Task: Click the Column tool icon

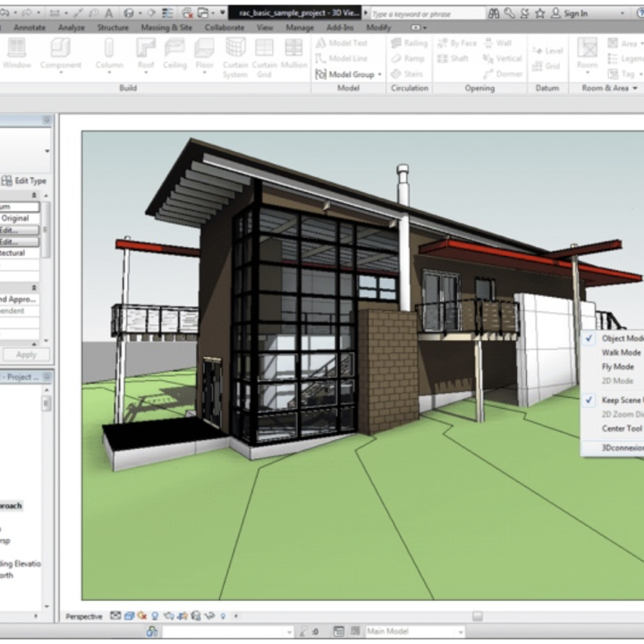Action: pos(109,54)
